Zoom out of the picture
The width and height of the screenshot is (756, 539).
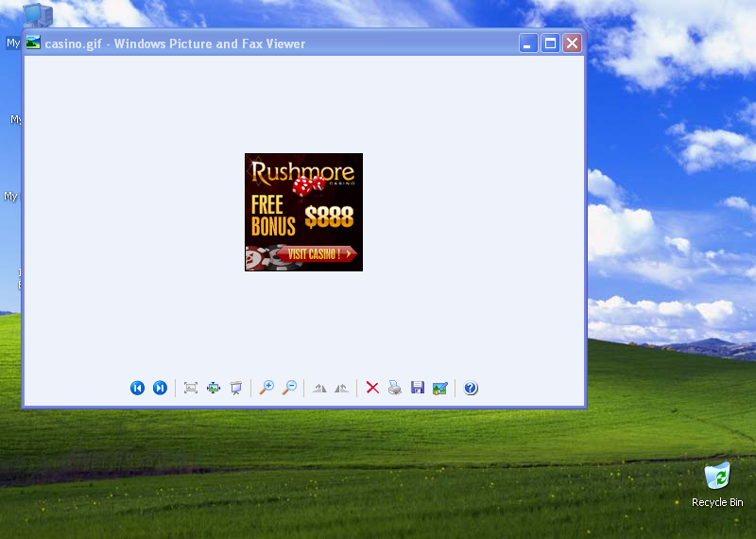pos(289,388)
